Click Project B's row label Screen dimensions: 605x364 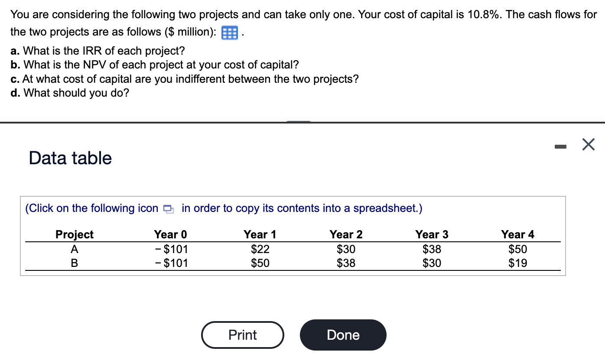coord(74,263)
